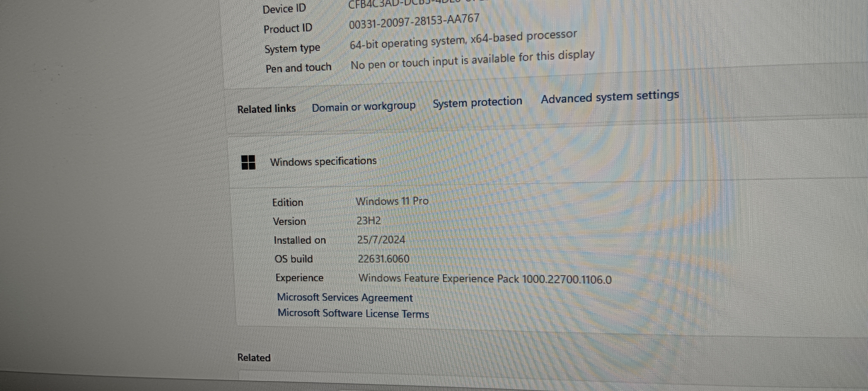Open Microsoft Software License Terms link

coord(353,313)
